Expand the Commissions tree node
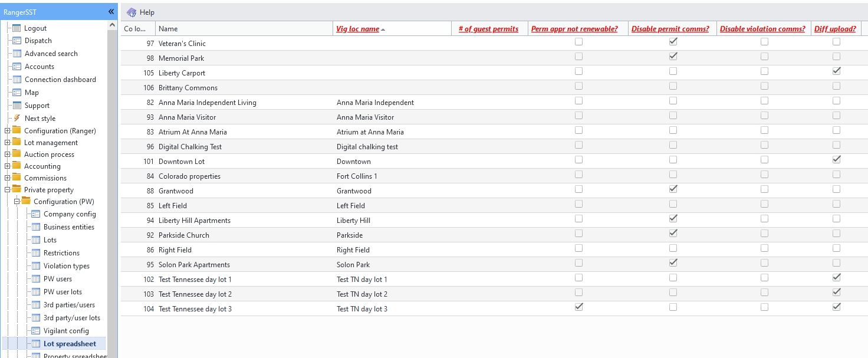 pyautogui.click(x=7, y=178)
